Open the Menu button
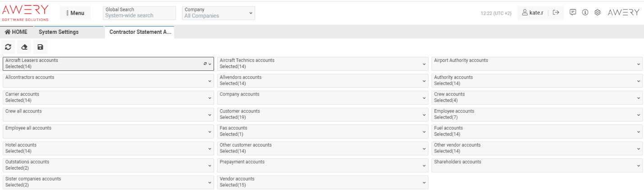Screen dimensions: 644x190 75,13
